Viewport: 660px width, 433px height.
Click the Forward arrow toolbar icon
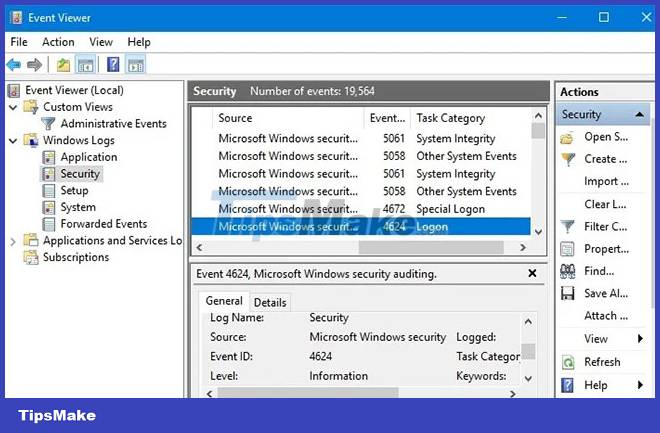click(x=34, y=65)
